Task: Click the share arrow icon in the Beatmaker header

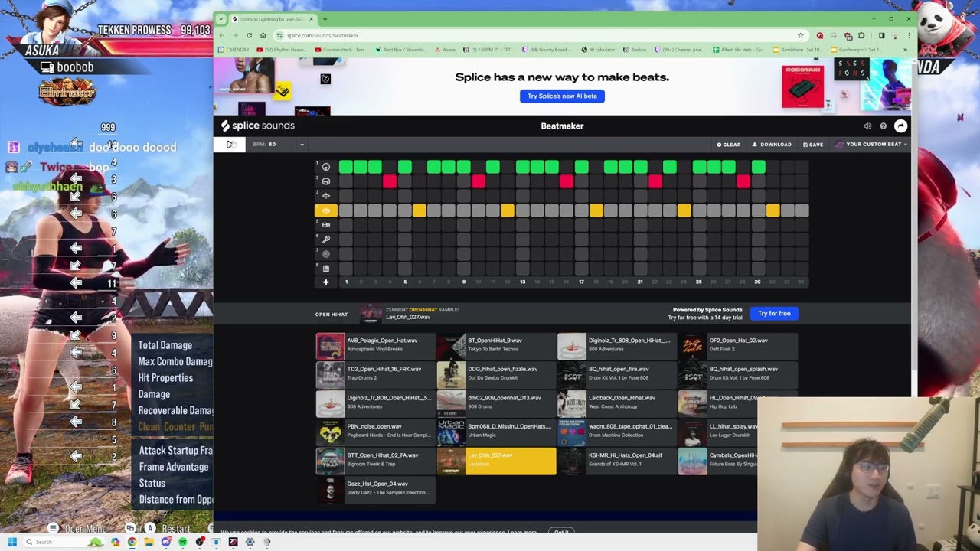Action: click(x=900, y=126)
